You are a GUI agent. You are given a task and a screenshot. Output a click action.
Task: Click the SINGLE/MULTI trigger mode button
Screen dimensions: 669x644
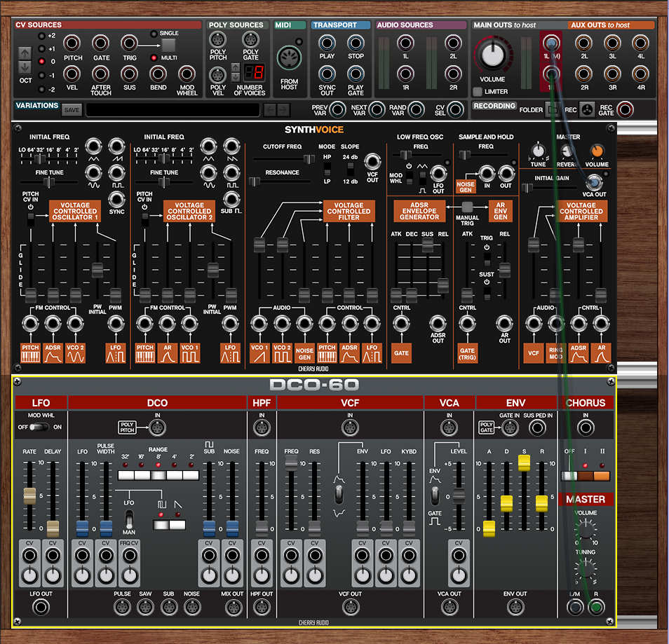point(168,46)
